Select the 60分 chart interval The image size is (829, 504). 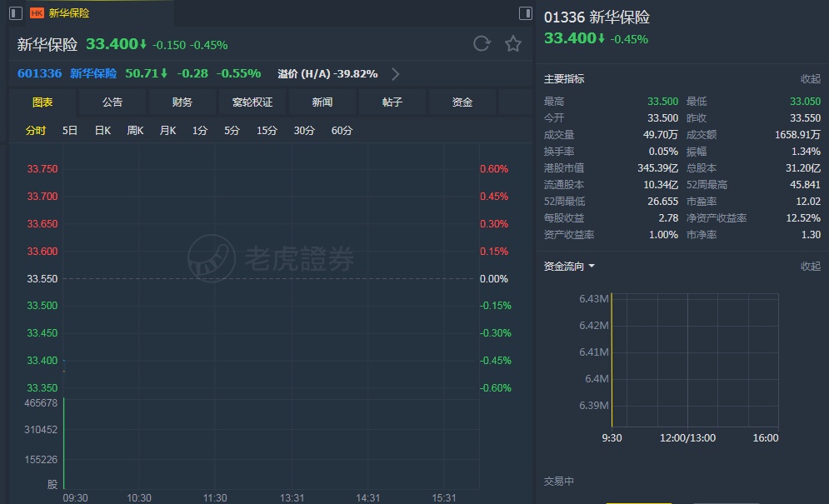pyautogui.click(x=342, y=131)
